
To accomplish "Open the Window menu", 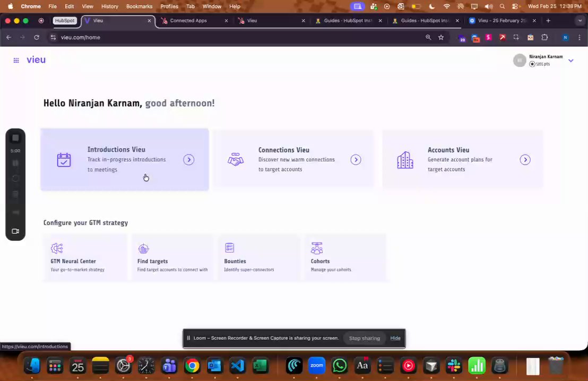I will click(212, 6).
